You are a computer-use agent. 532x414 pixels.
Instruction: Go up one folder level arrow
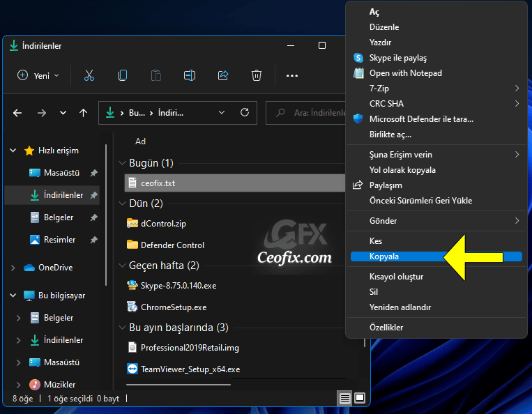click(83, 113)
